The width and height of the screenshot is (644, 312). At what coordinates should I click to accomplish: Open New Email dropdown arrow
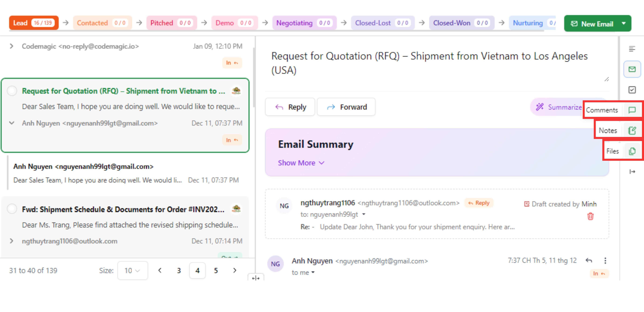623,23
